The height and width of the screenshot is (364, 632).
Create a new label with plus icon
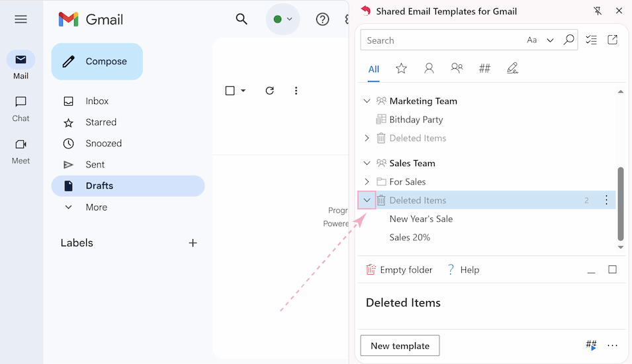(x=193, y=243)
